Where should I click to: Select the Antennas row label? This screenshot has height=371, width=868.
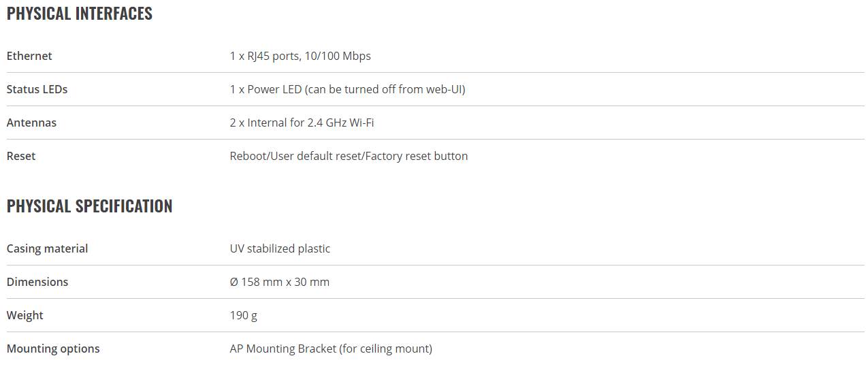point(31,123)
